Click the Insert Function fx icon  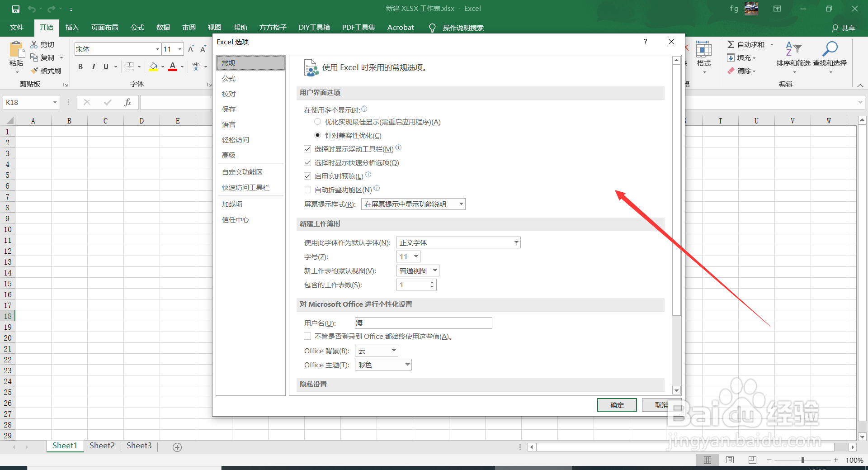127,102
